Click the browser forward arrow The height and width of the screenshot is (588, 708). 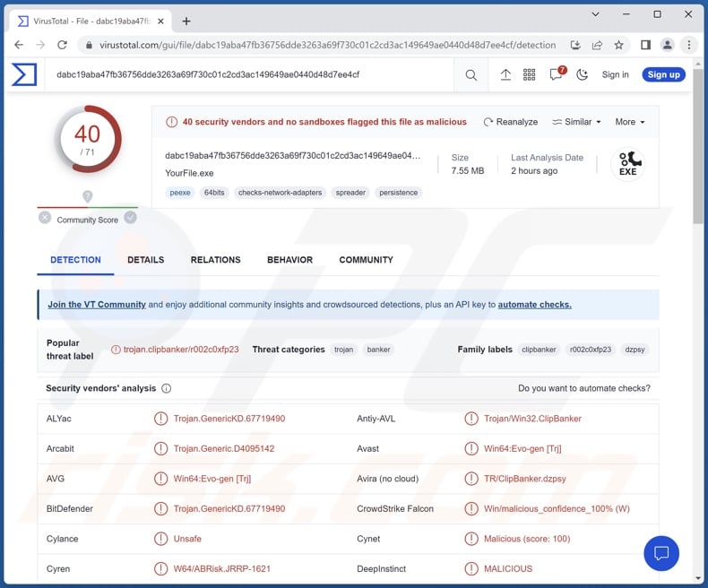40,45
